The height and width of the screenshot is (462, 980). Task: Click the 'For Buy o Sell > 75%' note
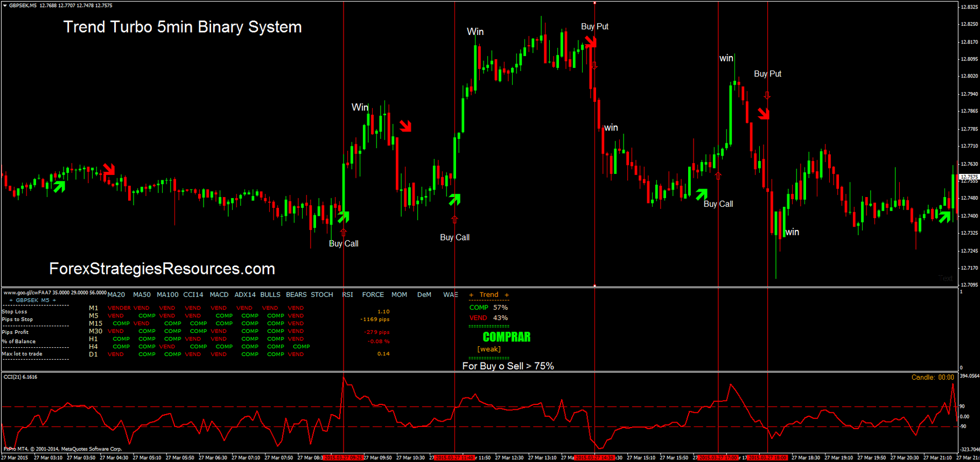pos(508,366)
